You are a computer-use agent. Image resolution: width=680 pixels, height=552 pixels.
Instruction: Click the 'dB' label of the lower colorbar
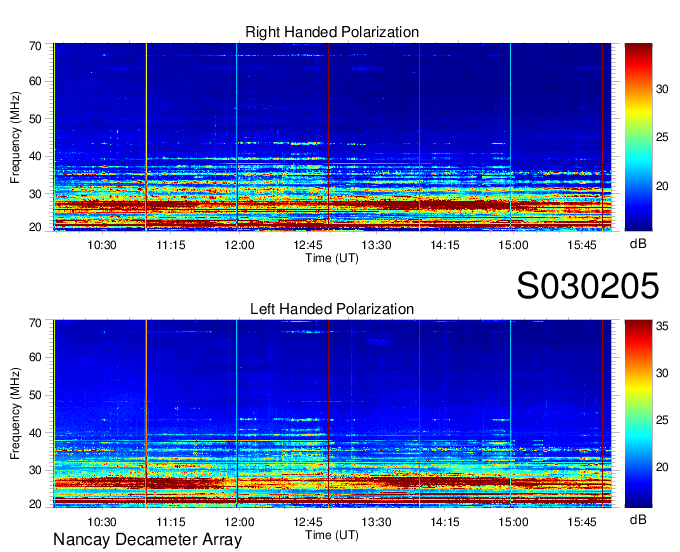point(638,519)
